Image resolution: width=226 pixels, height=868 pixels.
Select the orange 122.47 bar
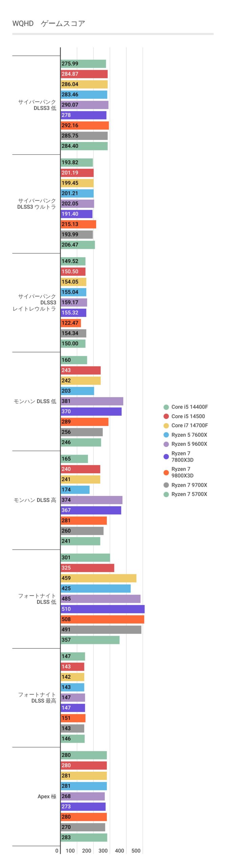(71, 323)
